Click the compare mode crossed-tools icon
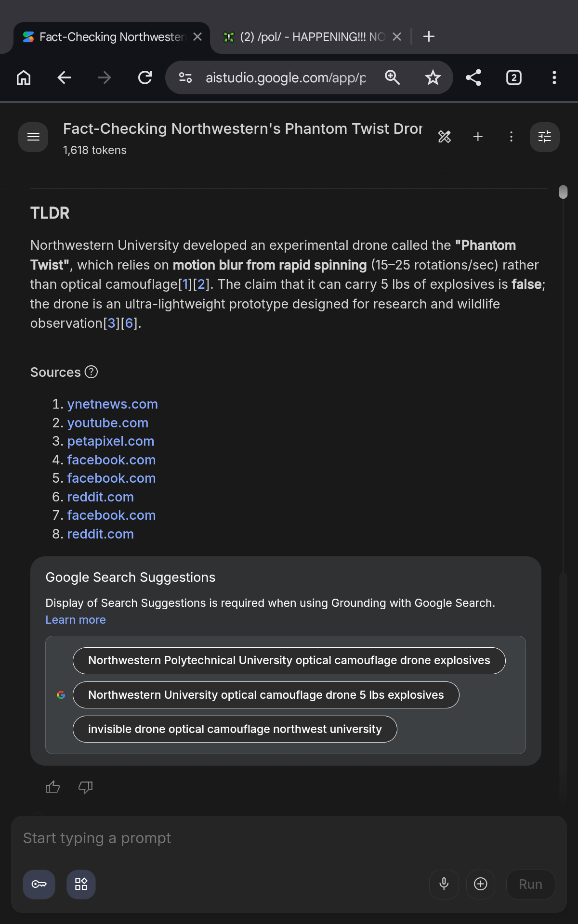The image size is (578, 924). [x=445, y=137]
